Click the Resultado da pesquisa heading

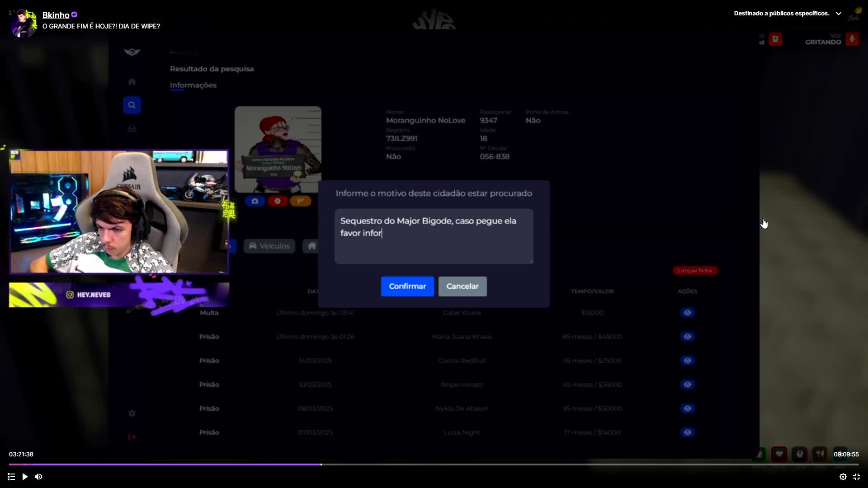pyautogui.click(x=212, y=69)
